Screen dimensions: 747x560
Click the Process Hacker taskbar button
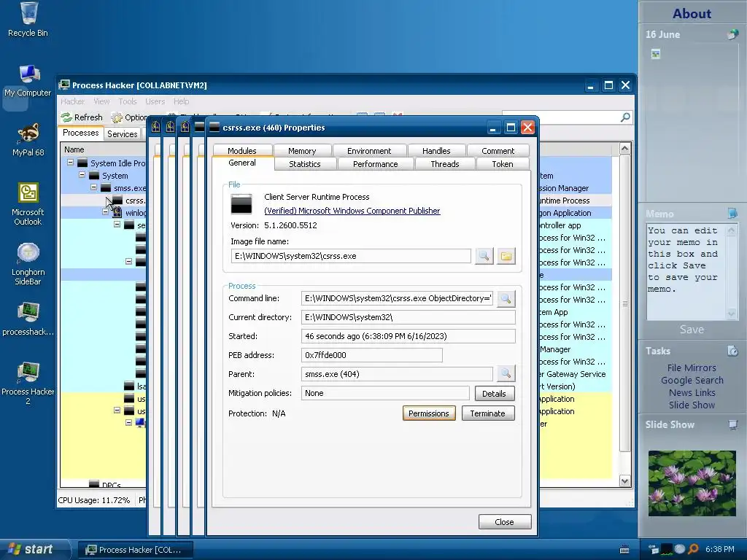[136, 550]
